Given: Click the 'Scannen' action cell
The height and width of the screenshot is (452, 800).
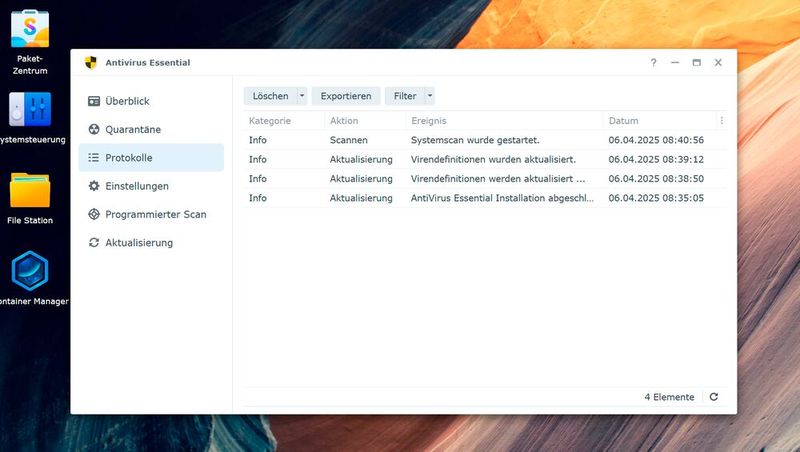Looking at the screenshot, I should (x=348, y=140).
